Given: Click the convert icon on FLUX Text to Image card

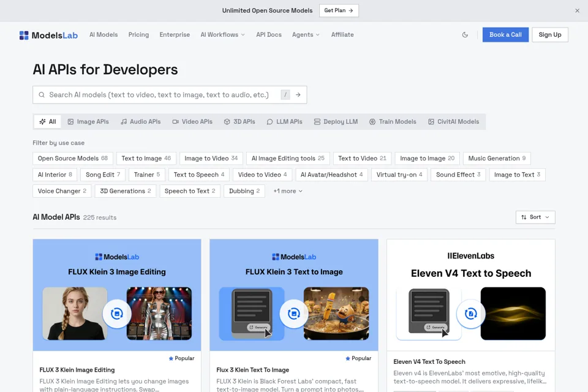Looking at the screenshot, I should [294, 314].
